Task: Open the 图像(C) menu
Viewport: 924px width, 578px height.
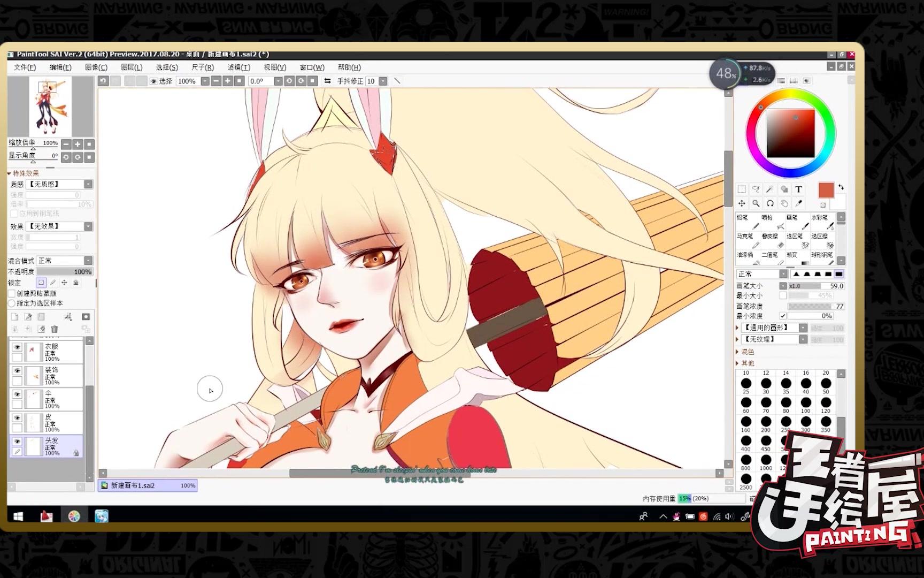Action: [x=96, y=67]
